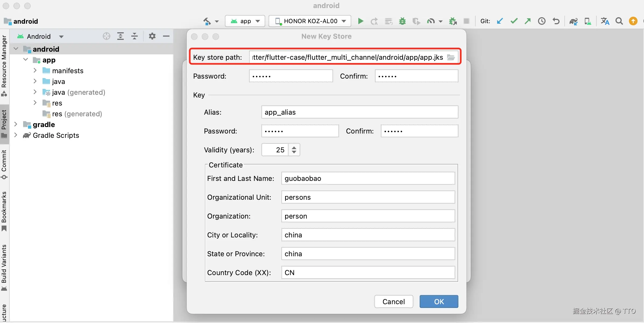Click the Debug app bug icon
644x323 pixels.
[x=402, y=21]
